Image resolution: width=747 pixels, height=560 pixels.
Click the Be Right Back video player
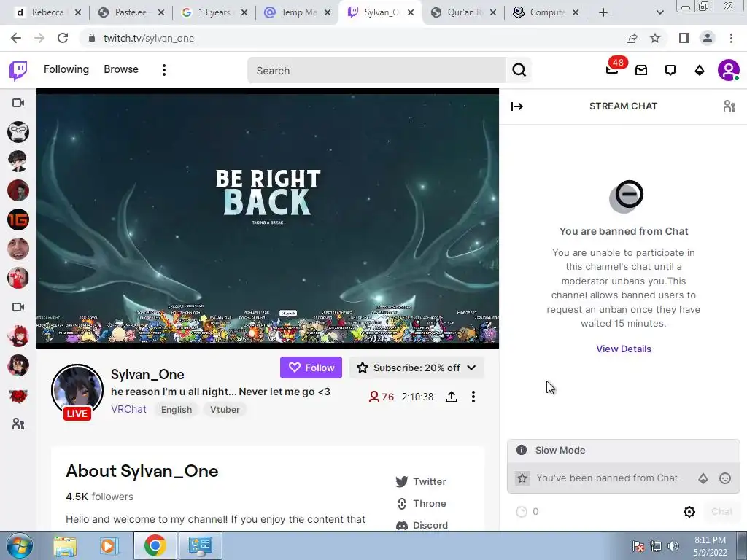tap(268, 218)
